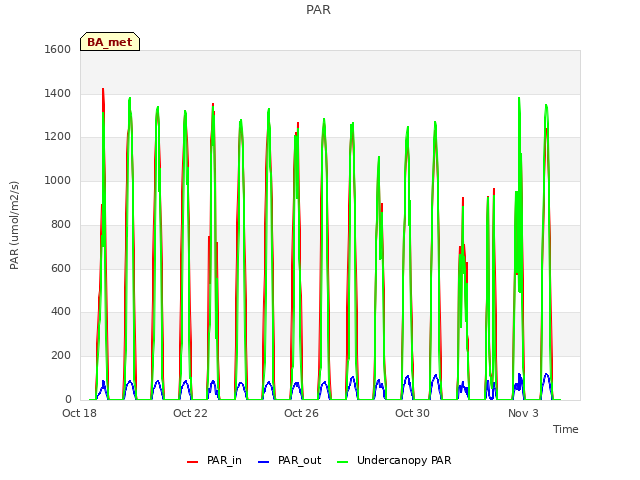This screenshot has height=480, width=640.
Task: Click the blue PAR_out legend swatch
Action: point(264,462)
